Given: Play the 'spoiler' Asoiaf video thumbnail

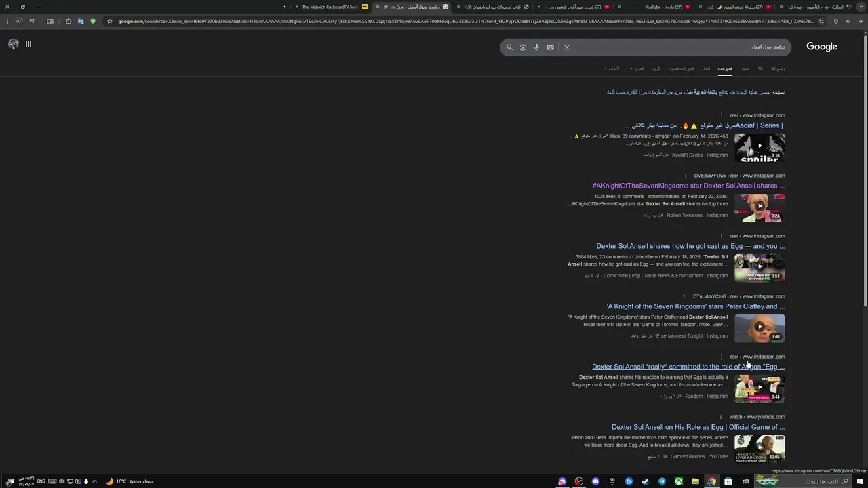Looking at the screenshot, I should tap(759, 146).
